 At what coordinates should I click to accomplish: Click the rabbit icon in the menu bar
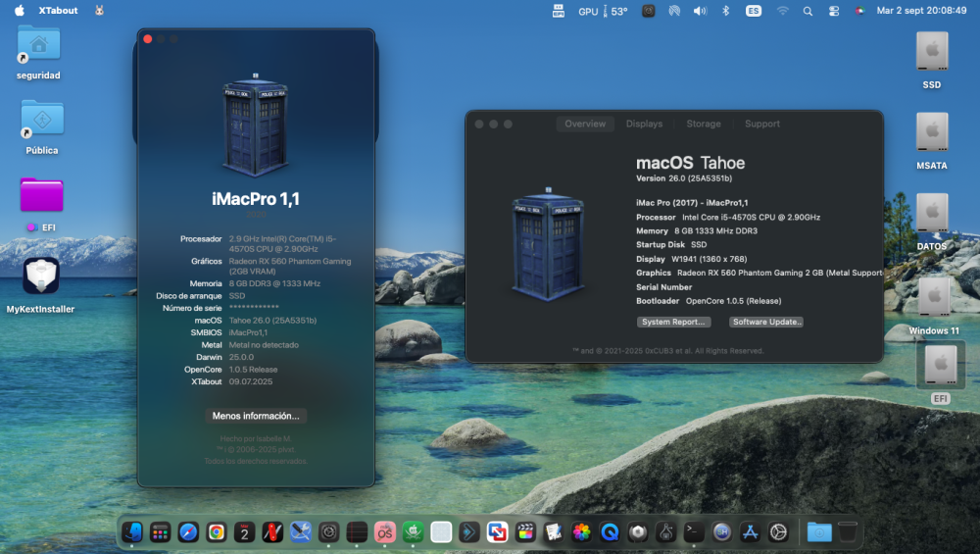point(99,11)
